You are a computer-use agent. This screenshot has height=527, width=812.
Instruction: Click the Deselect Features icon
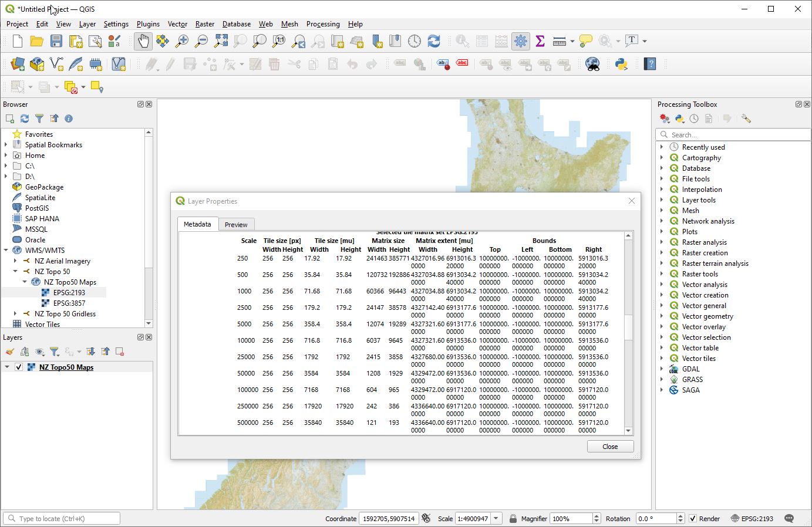click(71, 87)
